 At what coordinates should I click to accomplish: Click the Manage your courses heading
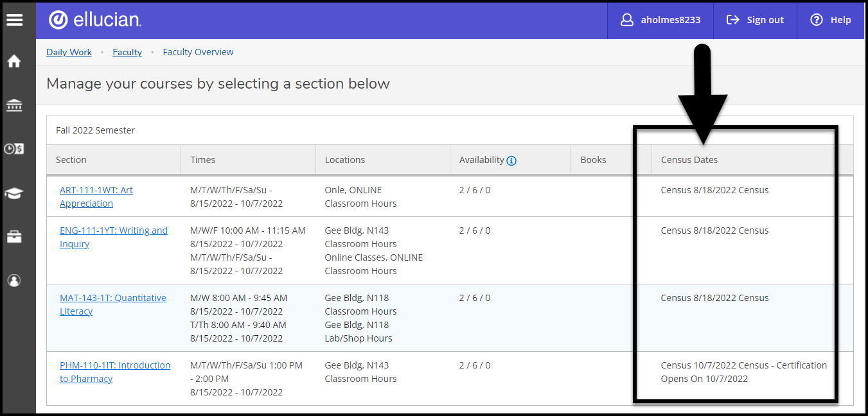pyautogui.click(x=218, y=83)
